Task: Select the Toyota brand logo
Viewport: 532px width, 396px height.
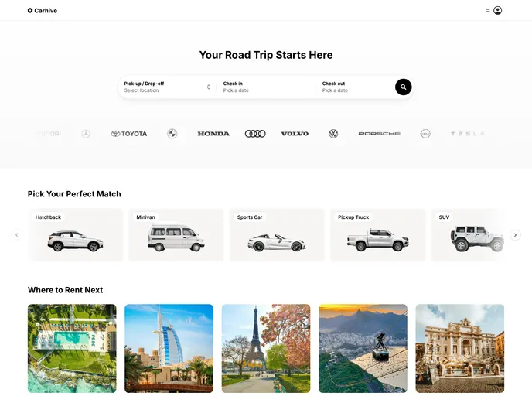Action: [x=129, y=134]
